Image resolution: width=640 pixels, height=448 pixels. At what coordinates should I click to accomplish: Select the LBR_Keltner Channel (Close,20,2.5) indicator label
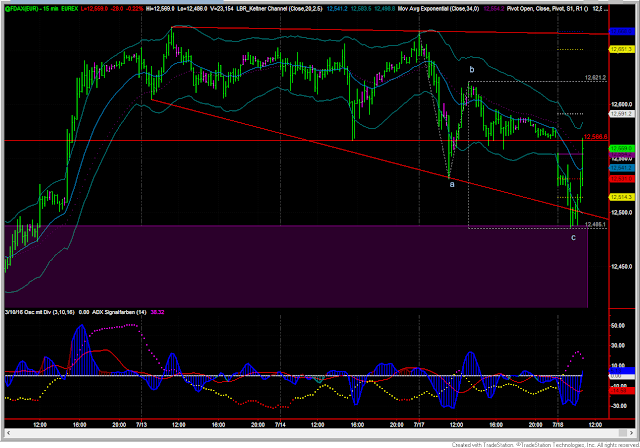click(x=280, y=9)
